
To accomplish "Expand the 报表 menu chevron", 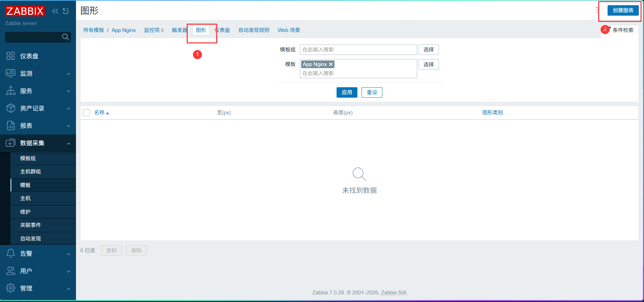I will click(69, 126).
